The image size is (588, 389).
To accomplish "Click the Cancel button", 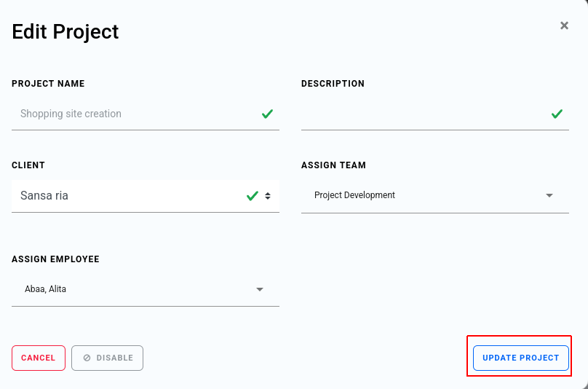I will [39, 358].
